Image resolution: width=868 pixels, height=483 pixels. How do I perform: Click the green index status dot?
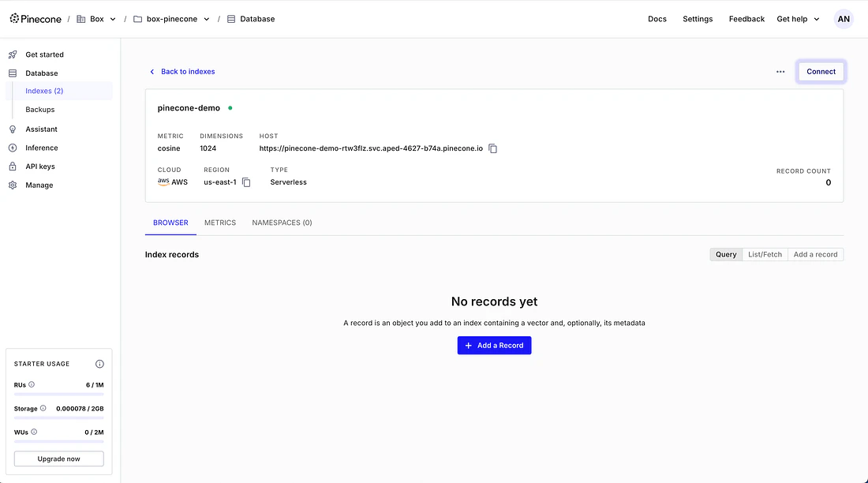pyautogui.click(x=230, y=108)
